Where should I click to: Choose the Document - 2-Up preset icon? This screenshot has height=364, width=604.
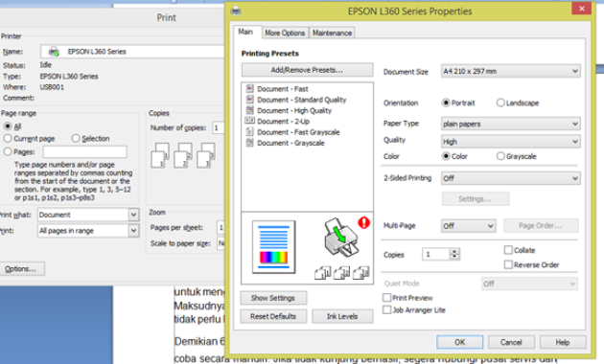249,121
